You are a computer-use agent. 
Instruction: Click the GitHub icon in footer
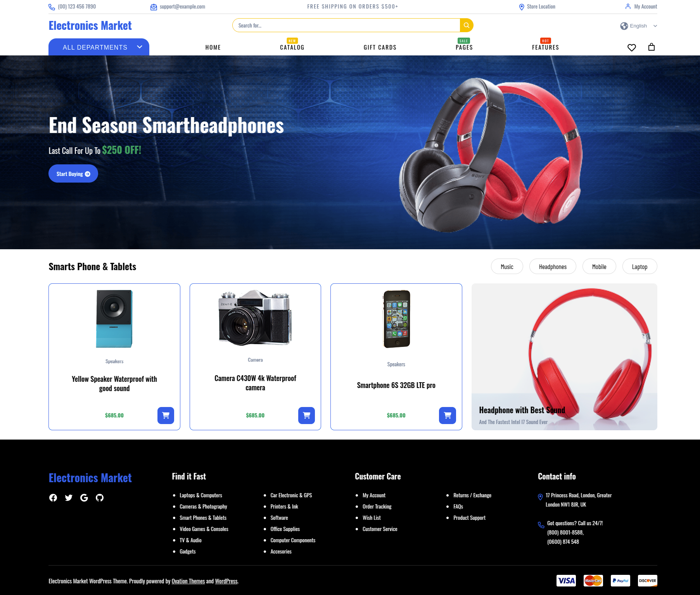pos(100,498)
